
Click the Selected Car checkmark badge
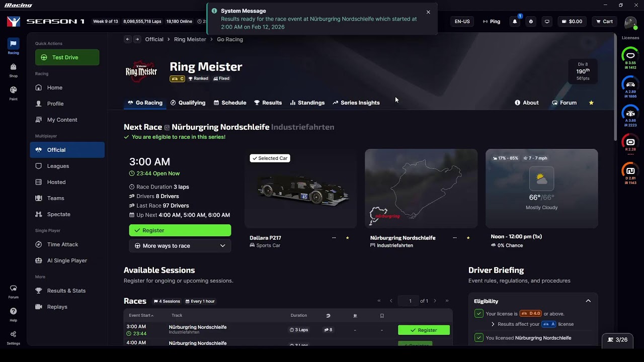coord(270,158)
